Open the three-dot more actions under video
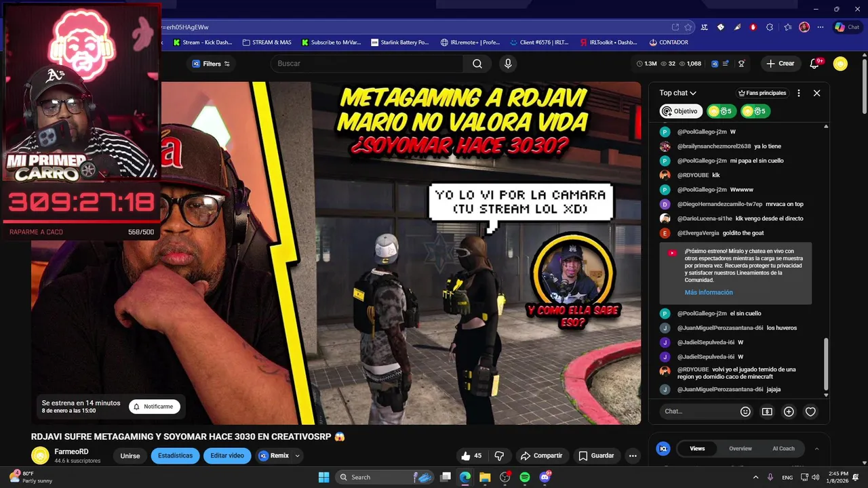The width and height of the screenshot is (868, 488). coord(633,455)
